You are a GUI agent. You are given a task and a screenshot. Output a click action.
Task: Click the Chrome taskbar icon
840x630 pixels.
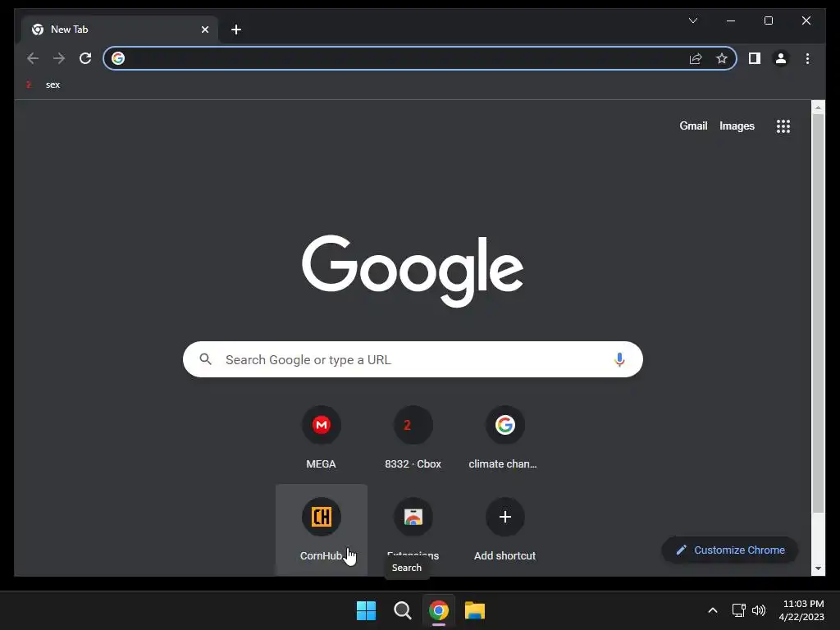[439, 610]
